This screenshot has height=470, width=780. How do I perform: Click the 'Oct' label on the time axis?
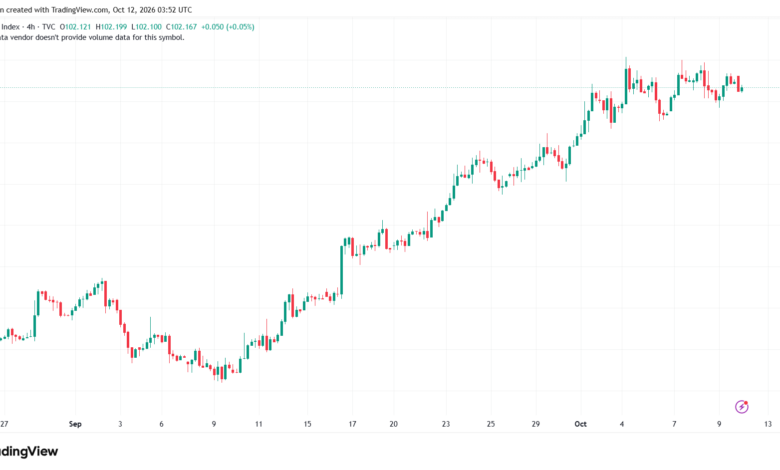tap(581, 424)
